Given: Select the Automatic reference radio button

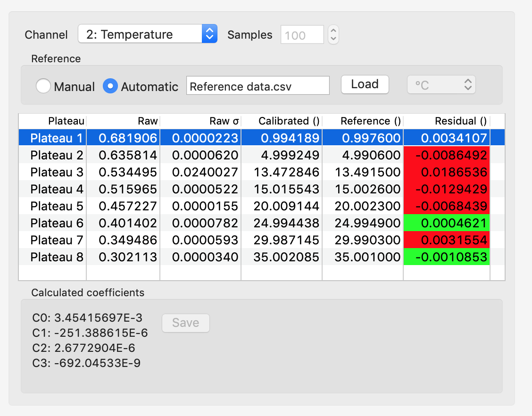Looking at the screenshot, I should click(x=110, y=86).
